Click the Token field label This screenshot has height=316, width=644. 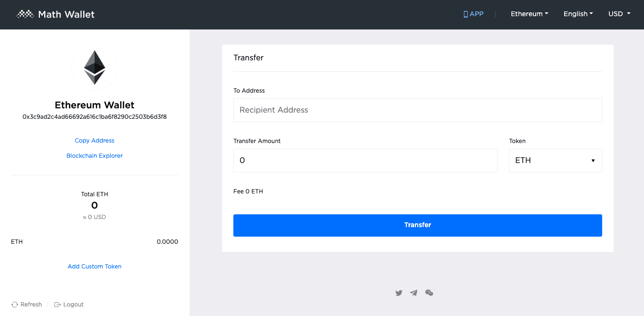click(x=518, y=141)
